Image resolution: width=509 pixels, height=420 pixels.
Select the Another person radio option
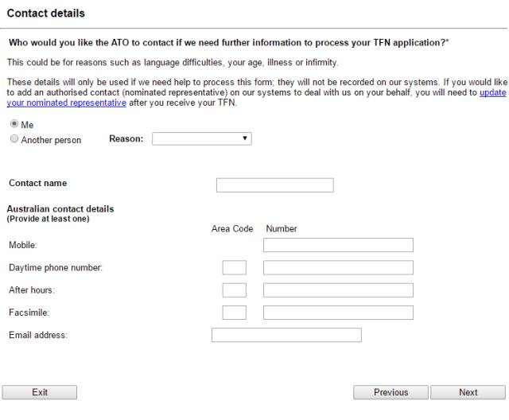pyautogui.click(x=14, y=139)
